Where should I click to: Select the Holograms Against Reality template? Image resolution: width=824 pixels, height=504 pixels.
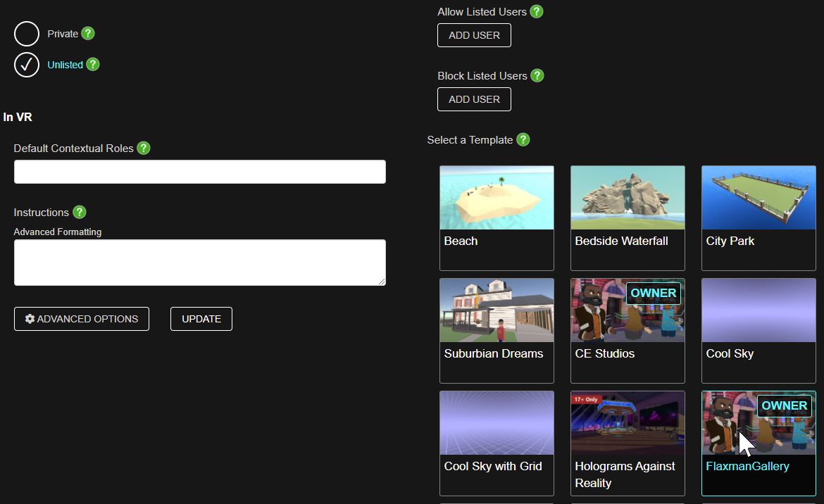(628, 443)
